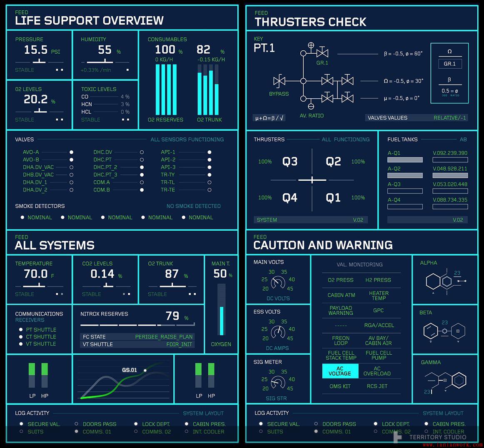Select the highlighted AC VOLTAGE cell

[x=340, y=371]
